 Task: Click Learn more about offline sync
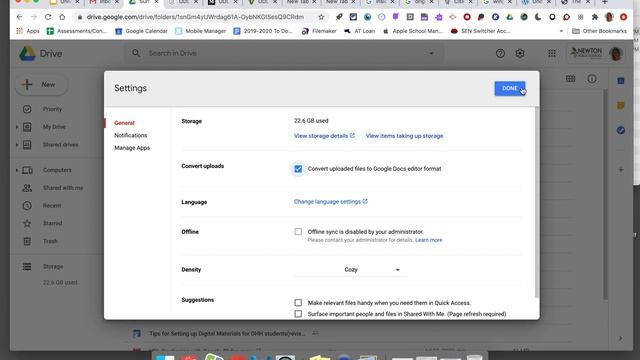coord(429,240)
